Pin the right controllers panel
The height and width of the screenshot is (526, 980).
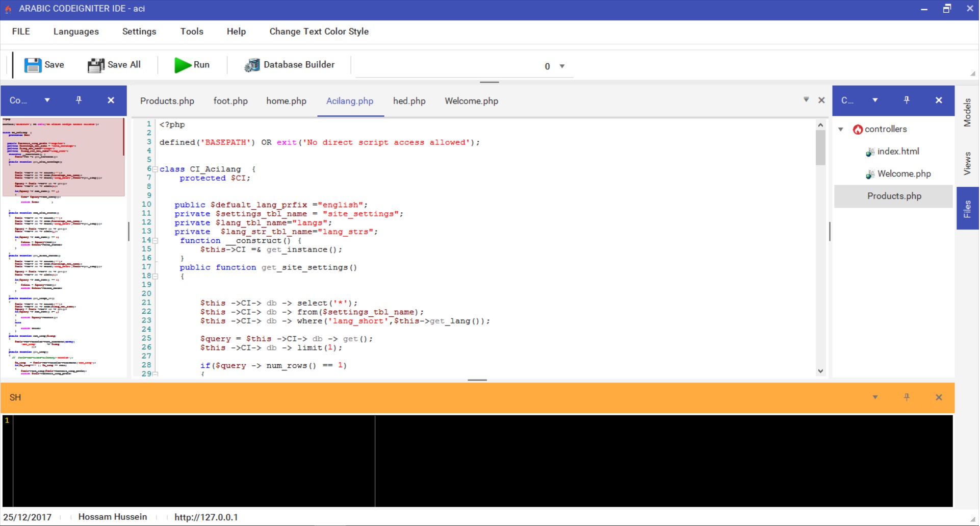pos(906,100)
